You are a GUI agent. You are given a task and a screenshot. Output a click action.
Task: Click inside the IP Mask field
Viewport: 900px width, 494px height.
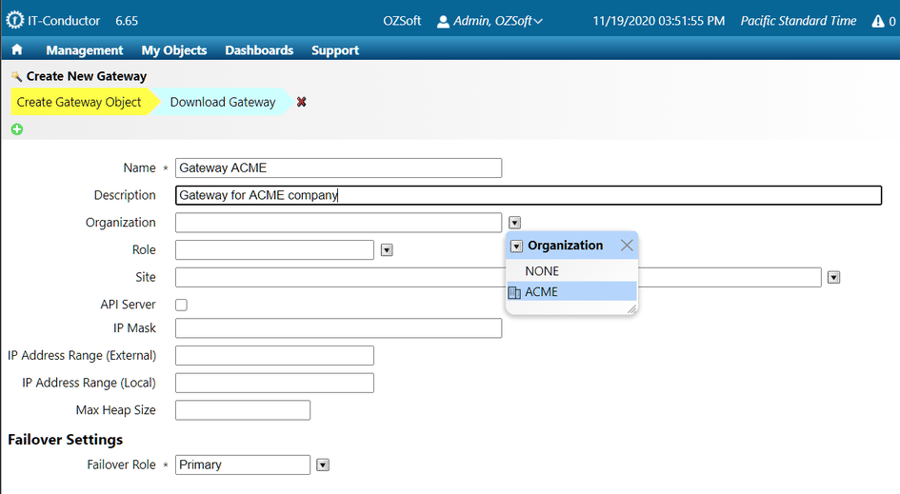(x=338, y=329)
